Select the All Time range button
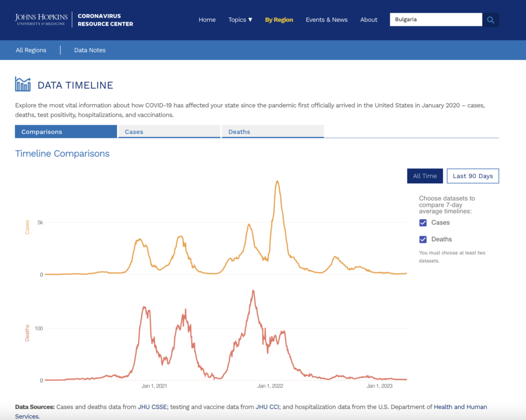526x420 pixels. tap(425, 176)
